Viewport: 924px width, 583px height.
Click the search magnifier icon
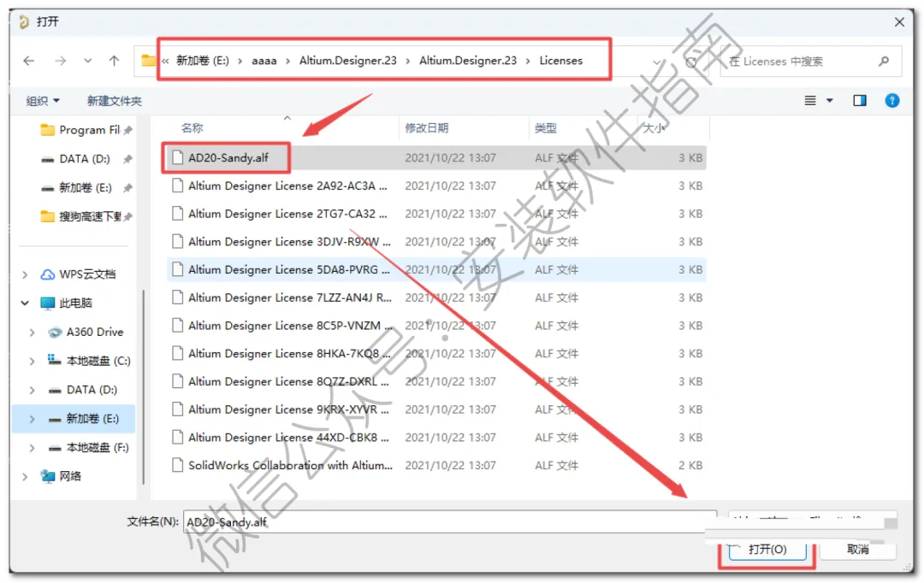[x=883, y=62]
